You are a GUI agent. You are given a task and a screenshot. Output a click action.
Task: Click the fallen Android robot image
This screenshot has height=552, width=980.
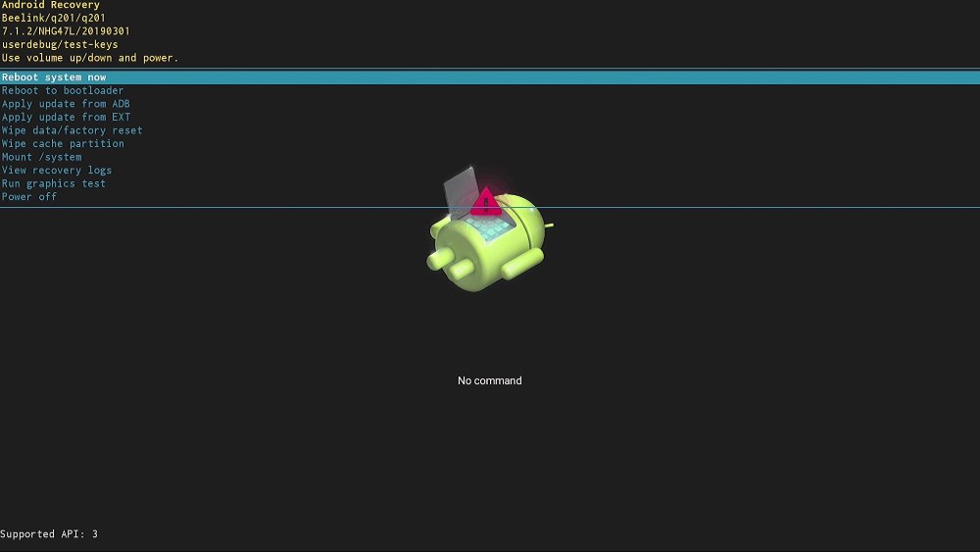pyautogui.click(x=489, y=229)
